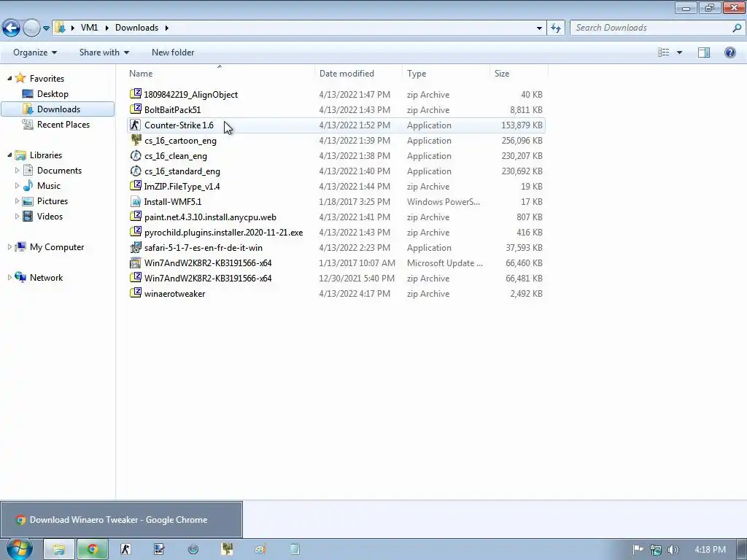747x560 pixels.
Task: Sort by the Size column header
Action: [x=519, y=74]
